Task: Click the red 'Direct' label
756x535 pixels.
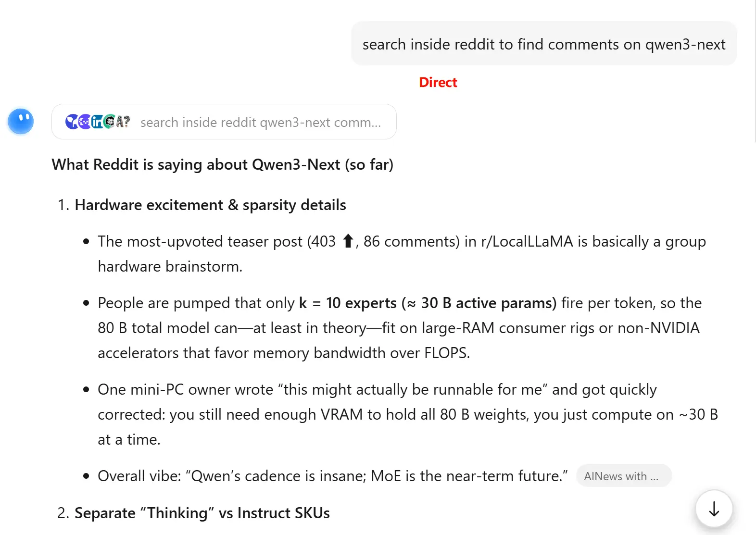Action: tap(438, 82)
